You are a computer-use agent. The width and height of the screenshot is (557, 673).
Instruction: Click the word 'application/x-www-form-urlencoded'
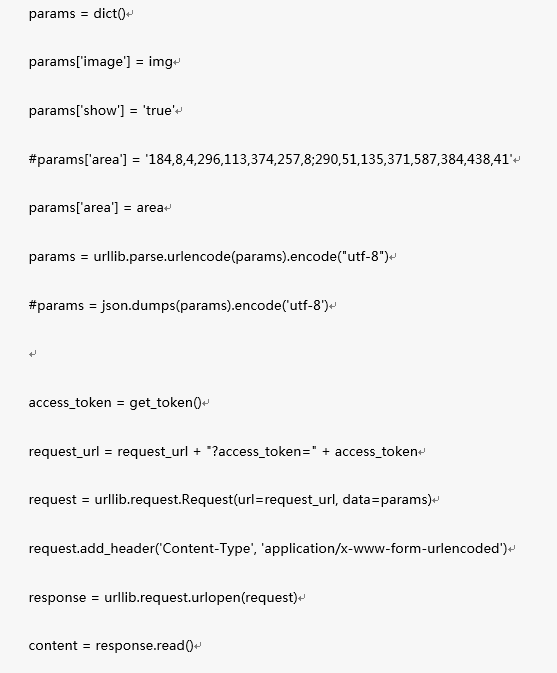[382, 549]
